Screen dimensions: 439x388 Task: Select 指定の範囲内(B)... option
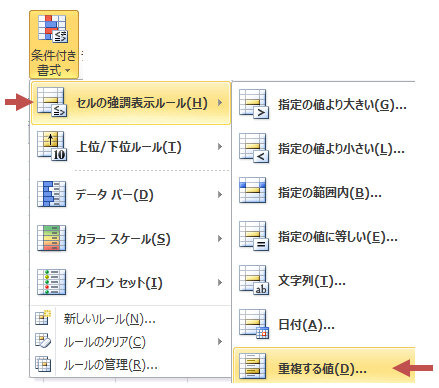[x=325, y=193]
